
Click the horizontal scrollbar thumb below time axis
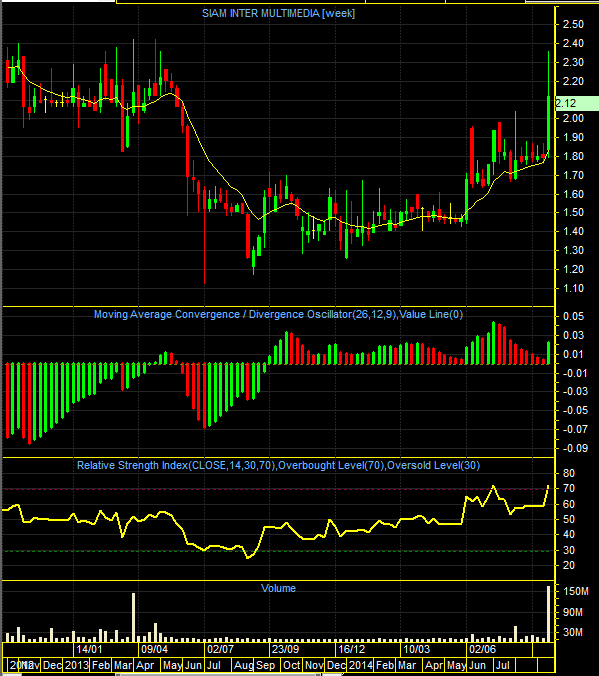(x=220, y=674)
